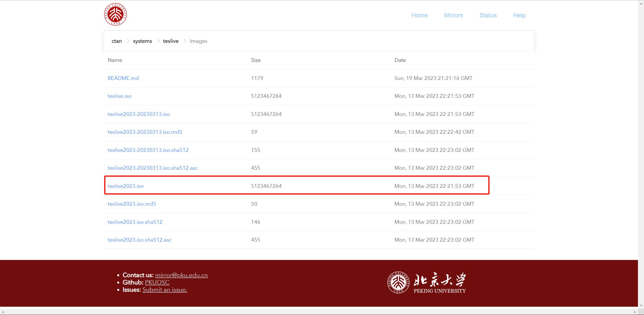
Task: Open PKUOSC Github link
Action: [157, 282]
